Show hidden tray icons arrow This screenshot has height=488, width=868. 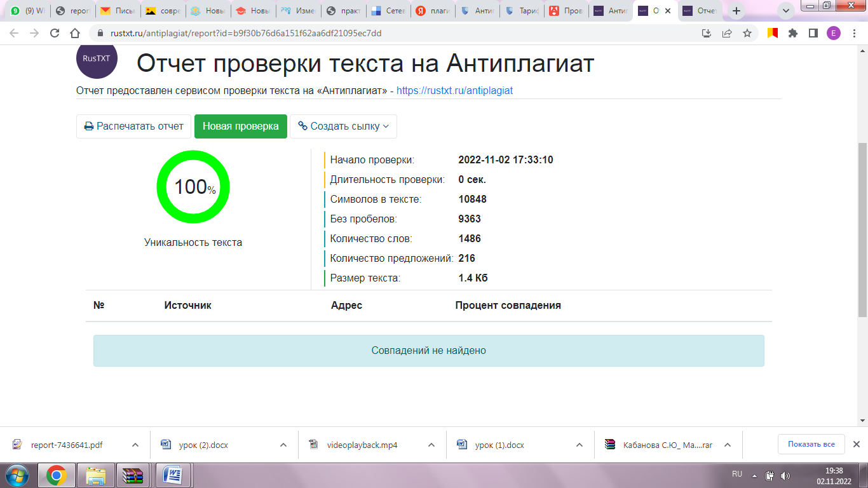[754, 475]
